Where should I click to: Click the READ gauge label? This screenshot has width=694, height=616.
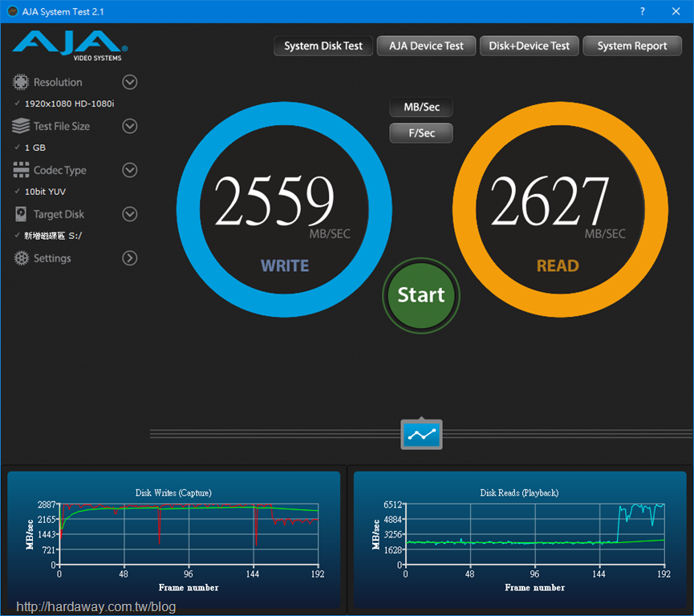click(x=558, y=265)
